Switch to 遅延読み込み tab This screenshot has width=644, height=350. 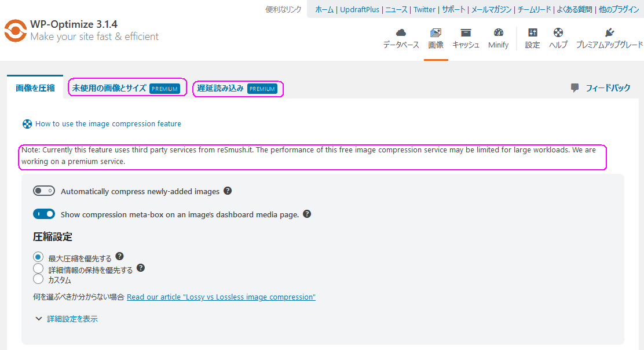(238, 88)
